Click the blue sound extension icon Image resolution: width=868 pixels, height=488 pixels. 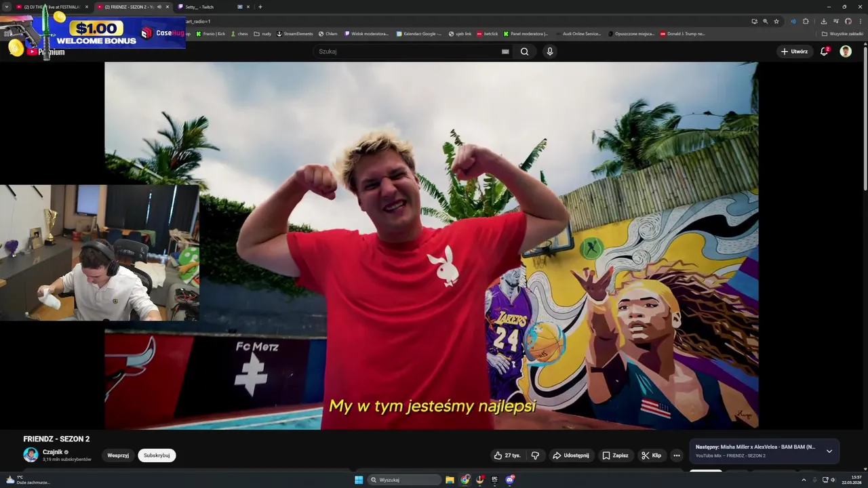pyautogui.click(x=793, y=21)
